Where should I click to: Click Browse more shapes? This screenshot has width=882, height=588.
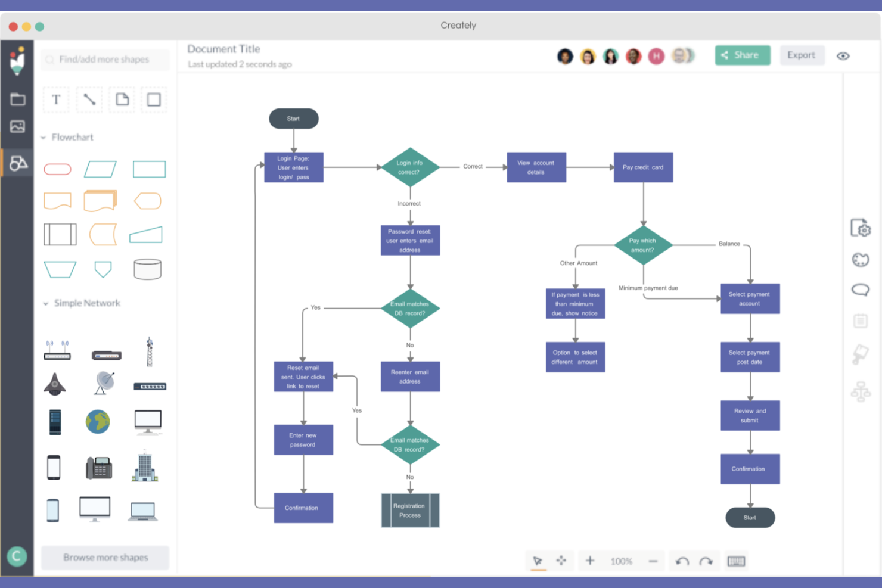[105, 558]
